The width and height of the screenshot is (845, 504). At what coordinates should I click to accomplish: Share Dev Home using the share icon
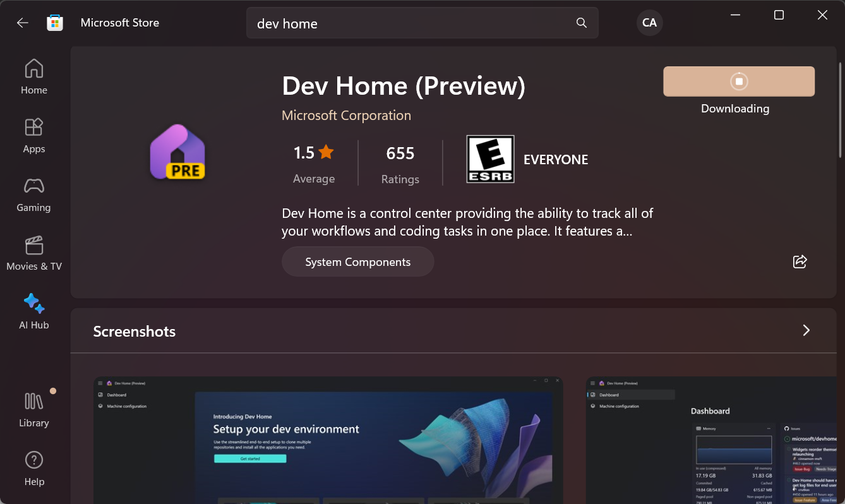pos(800,261)
